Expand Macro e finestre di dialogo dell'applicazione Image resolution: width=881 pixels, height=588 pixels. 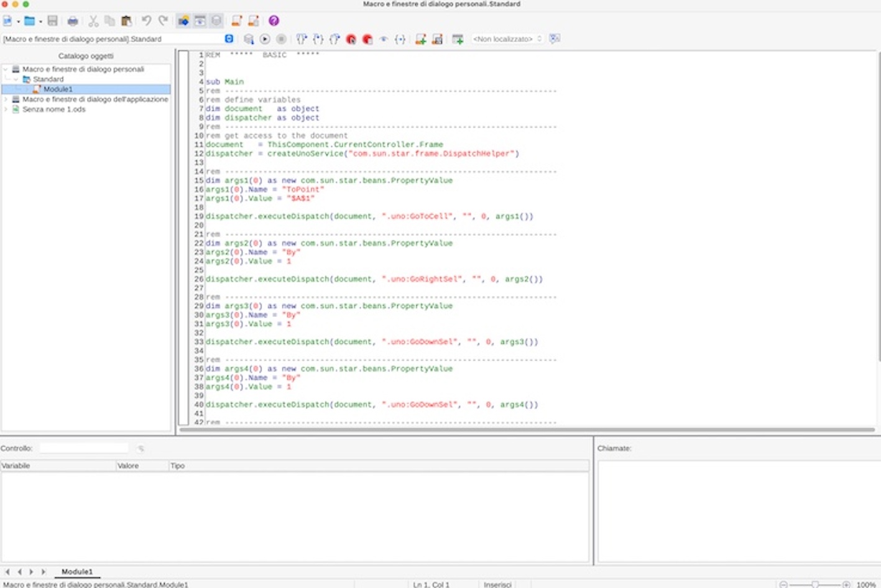pos(6,99)
